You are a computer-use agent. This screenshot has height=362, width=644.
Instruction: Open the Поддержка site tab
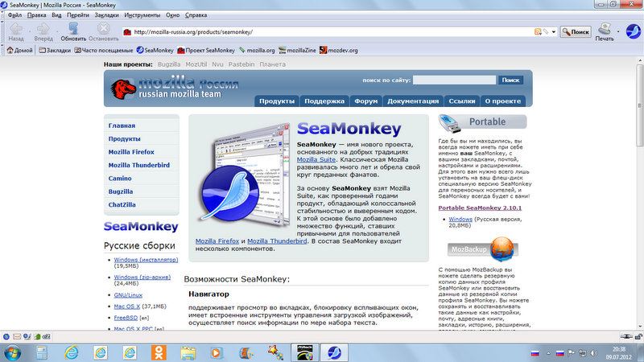pos(324,101)
